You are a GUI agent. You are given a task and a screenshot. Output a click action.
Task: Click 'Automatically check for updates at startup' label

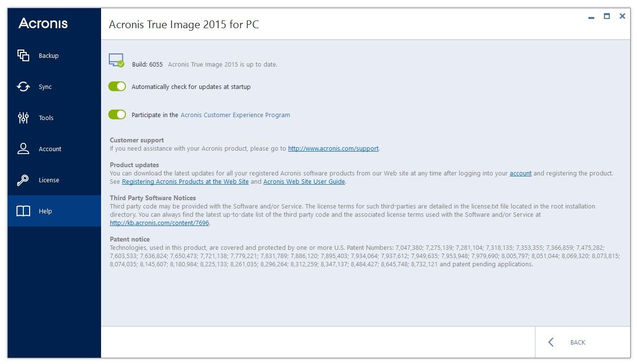(191, 87)
